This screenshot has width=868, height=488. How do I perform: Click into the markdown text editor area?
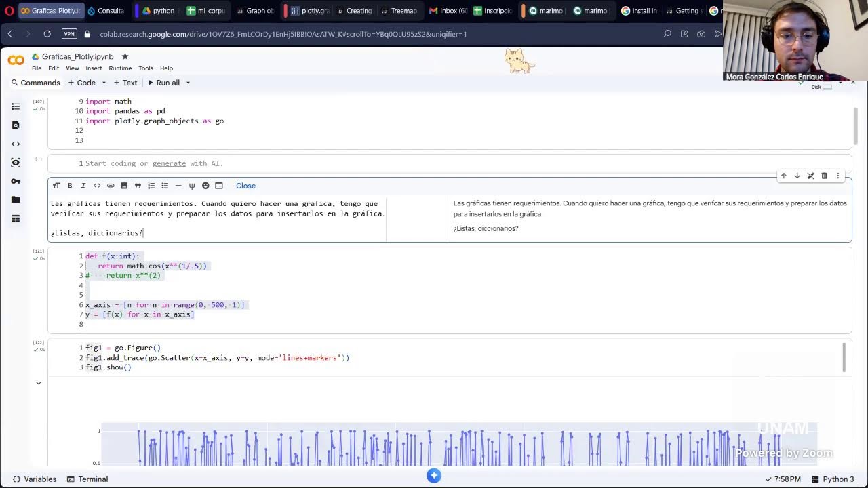pyautogui.click(x=217, y=218)
